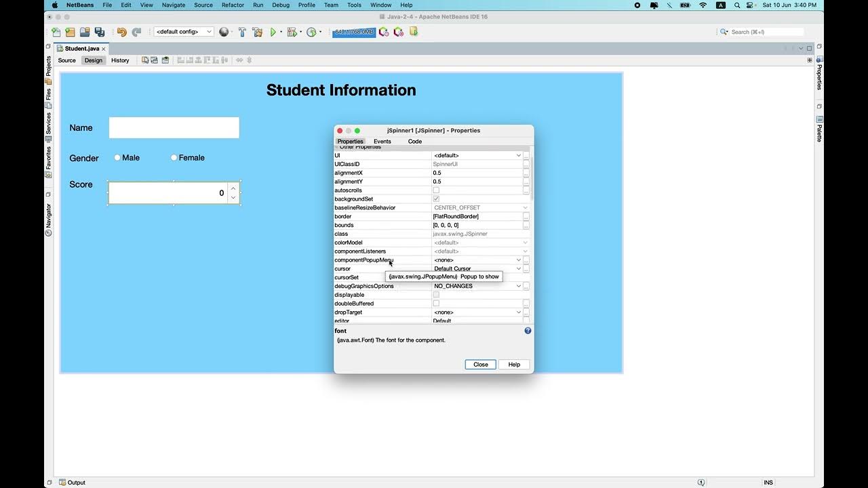
Task: Close the Student.java editor tab
Action: [x=104, y=49]
